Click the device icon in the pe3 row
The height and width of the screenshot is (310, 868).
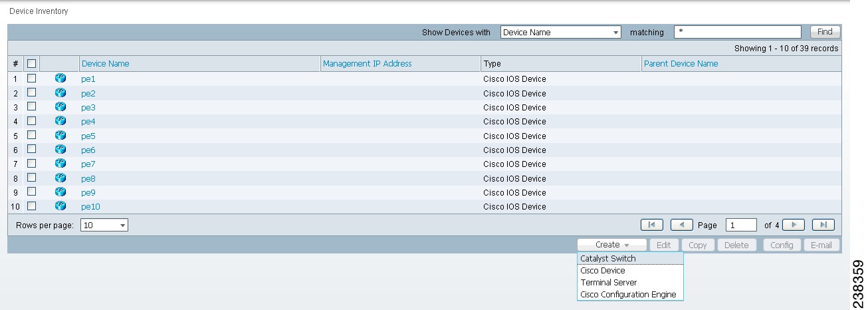click(x=60, y=107)
